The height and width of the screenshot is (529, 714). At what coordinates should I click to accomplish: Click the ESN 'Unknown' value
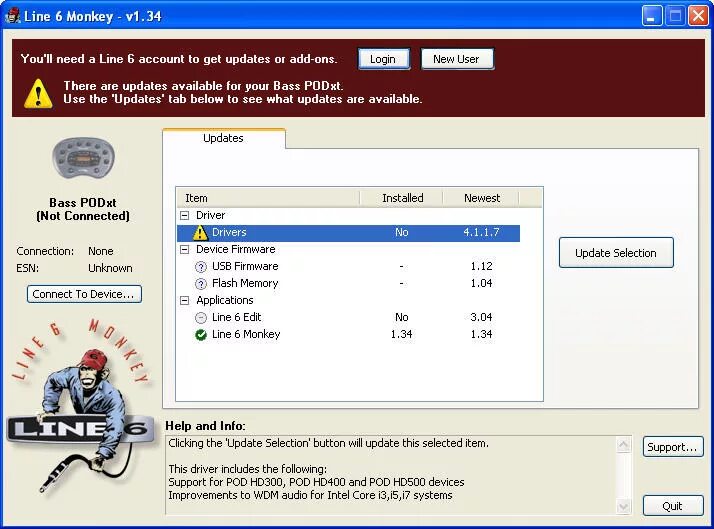110,268
